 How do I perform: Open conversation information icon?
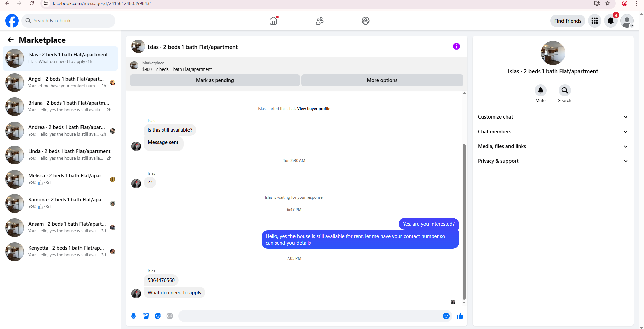[457, 46]
